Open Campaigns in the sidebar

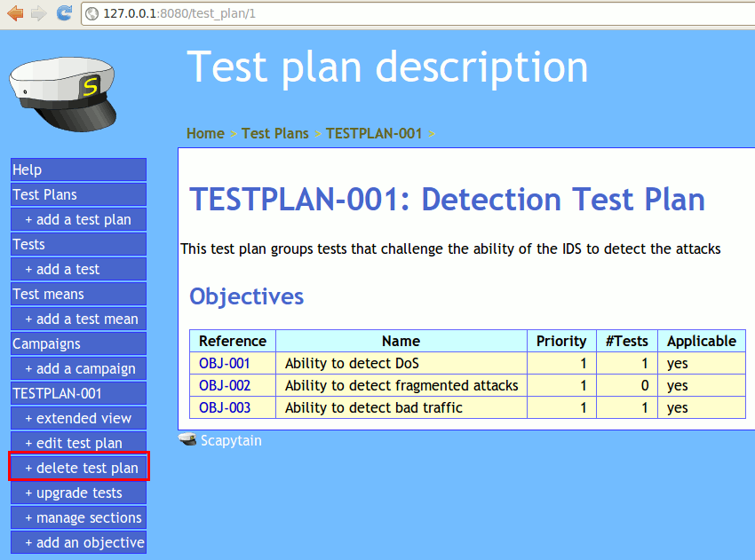pyautogui.click(x=78, y=343)
